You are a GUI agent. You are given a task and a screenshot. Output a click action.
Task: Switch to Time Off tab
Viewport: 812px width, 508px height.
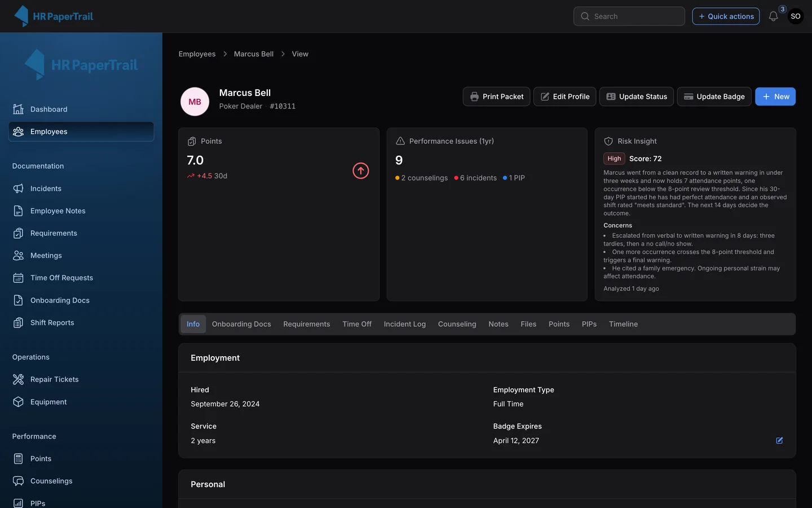click(x=357, y=324)
